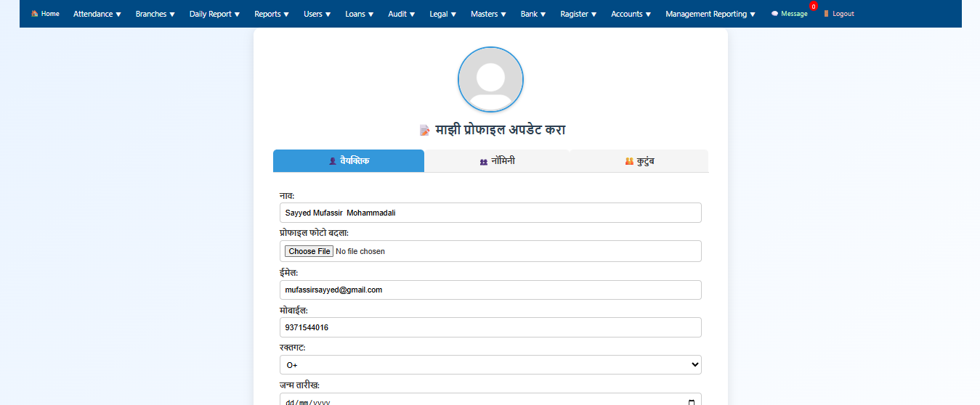
Task: Click the profile avatar picture
Action: pos(490,79)
